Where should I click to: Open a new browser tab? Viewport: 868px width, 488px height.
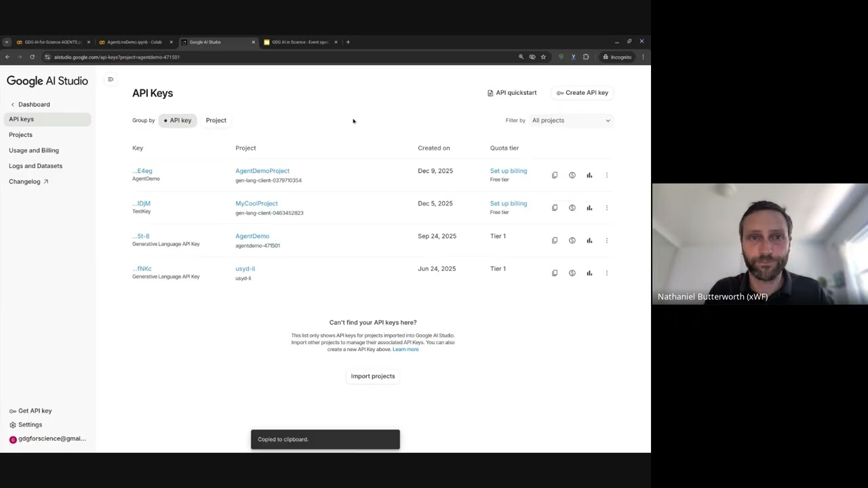[348, 42]
